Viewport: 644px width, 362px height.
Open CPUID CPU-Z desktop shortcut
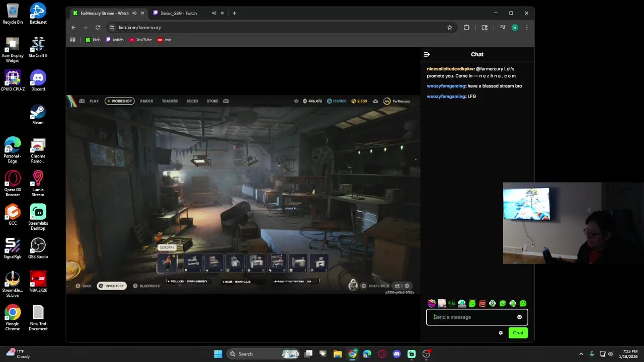pyautogui.click(x=13, y=80)
